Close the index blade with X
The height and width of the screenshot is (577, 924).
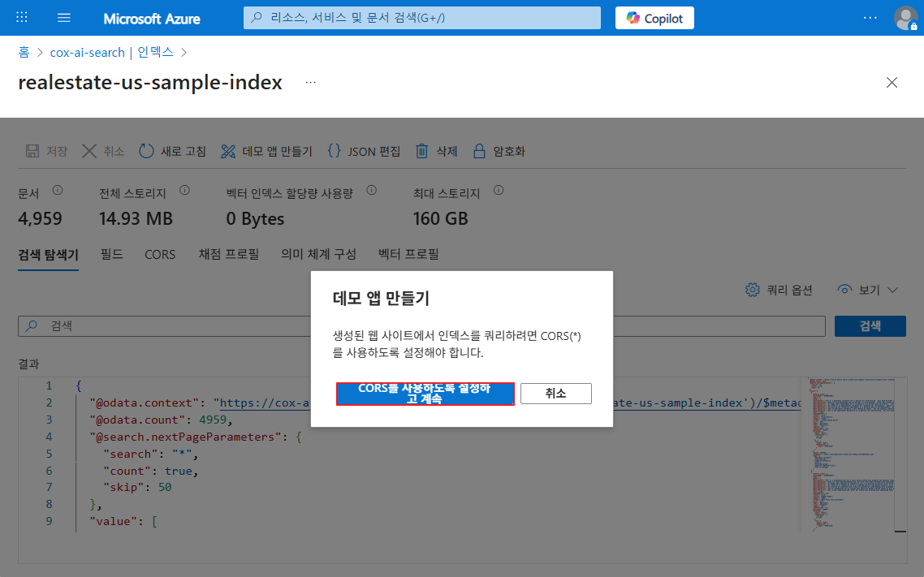pos(892,83)
